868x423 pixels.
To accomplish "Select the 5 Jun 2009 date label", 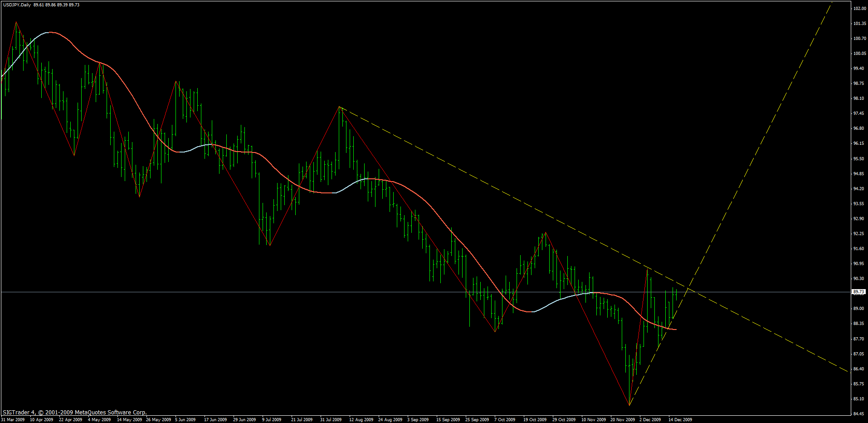I will point(185,419).
